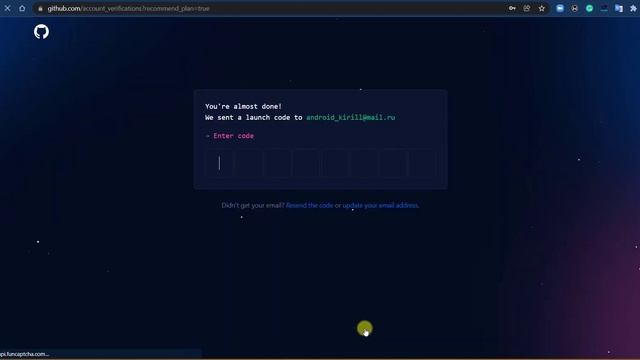Share this page from address bar
Image resolution: width=640 pixels, height=360 pixels.
527,8
